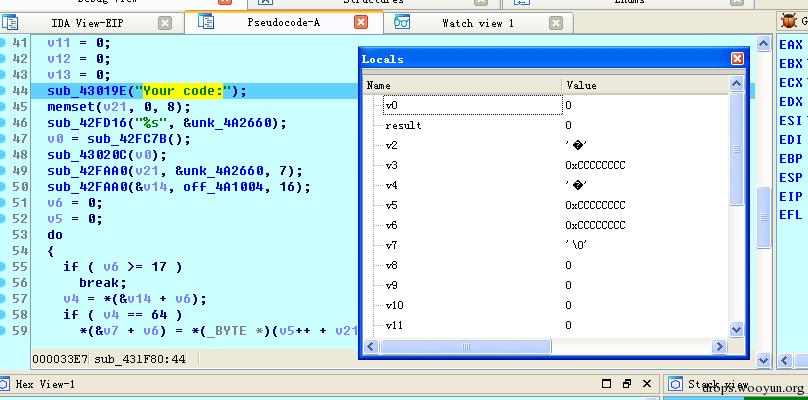Select the EFL register
Screen dimensions: 808x400
791,215
